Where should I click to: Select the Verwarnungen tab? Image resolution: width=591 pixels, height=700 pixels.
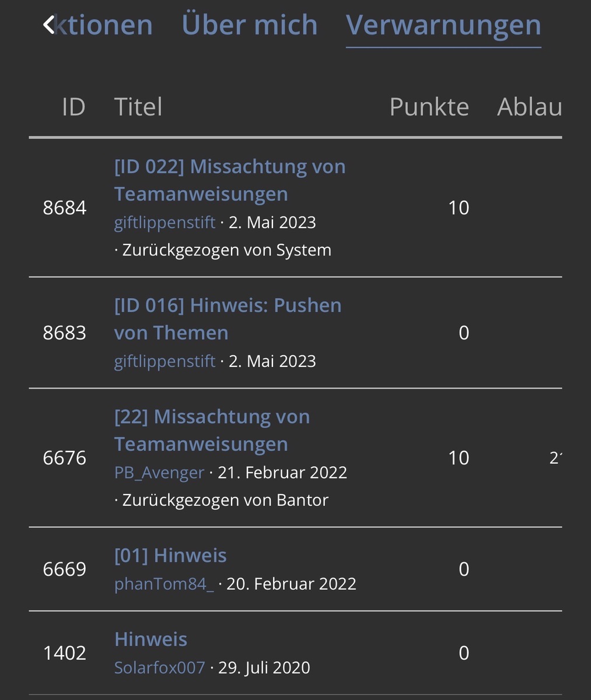pyautogui.click(x=443, y=25)
